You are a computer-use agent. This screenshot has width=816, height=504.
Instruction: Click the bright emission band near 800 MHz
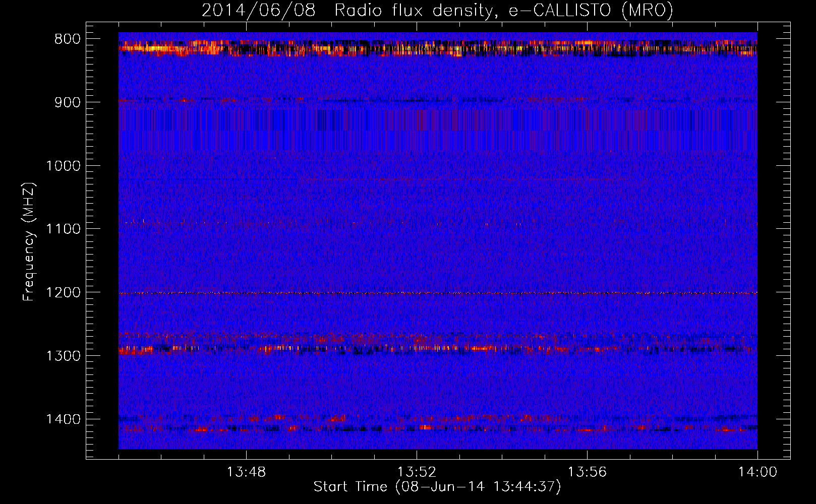438,48
